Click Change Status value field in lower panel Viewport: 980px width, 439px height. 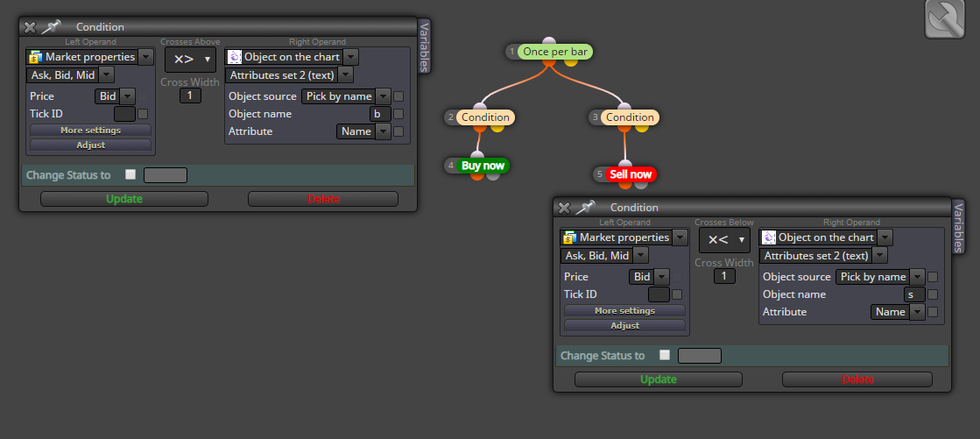(x=700, y=356)
